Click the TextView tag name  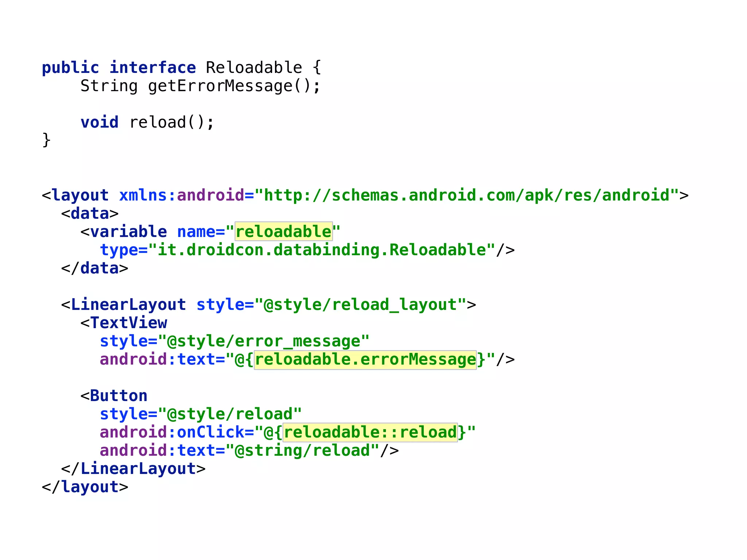coord(128,323)
